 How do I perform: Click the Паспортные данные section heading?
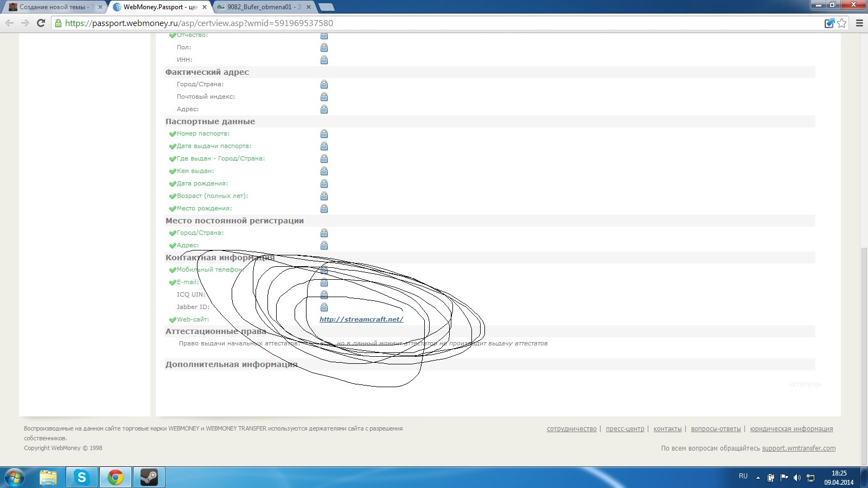click(x=210, y=121)
